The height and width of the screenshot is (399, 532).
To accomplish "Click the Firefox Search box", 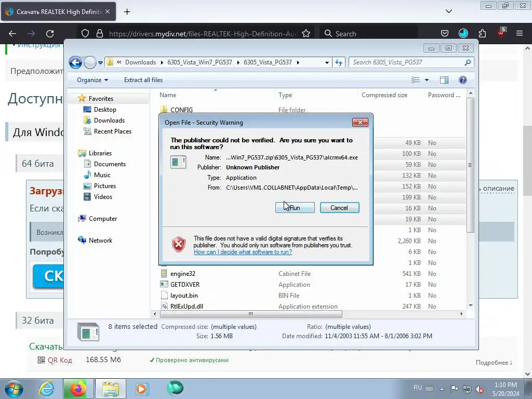I will pyautogui.click(x=368, y=34).
